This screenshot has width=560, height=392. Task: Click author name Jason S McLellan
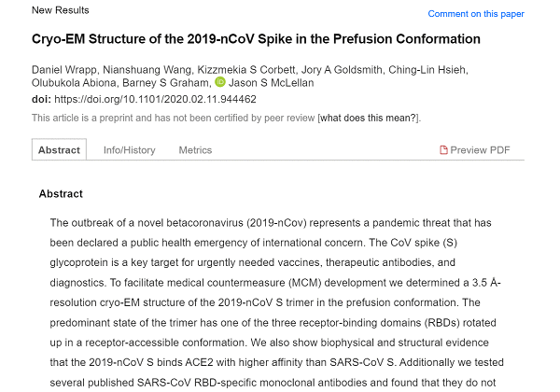tap(271, 83)
